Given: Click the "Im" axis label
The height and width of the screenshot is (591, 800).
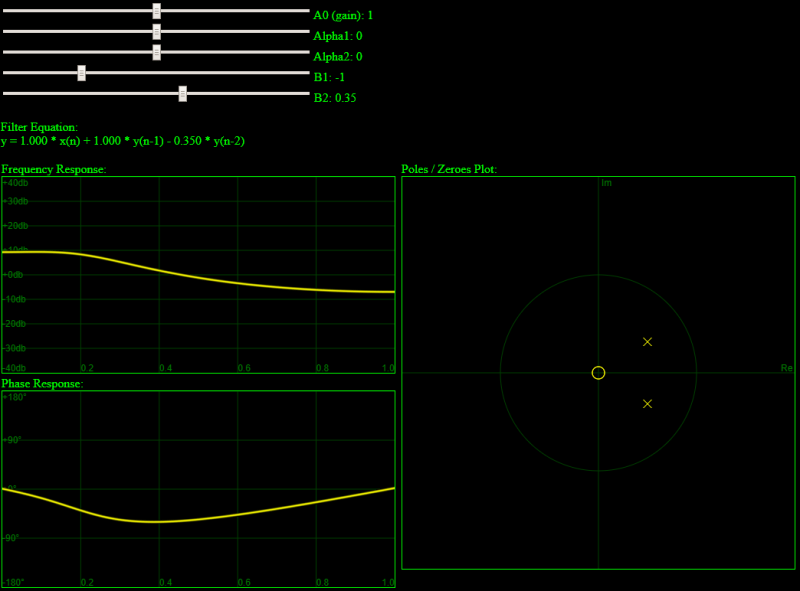Looking at the screenshot, I should click(606, 183).
